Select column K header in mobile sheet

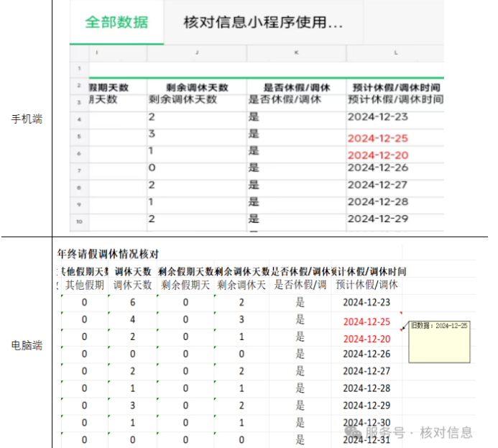click(296, 52)
